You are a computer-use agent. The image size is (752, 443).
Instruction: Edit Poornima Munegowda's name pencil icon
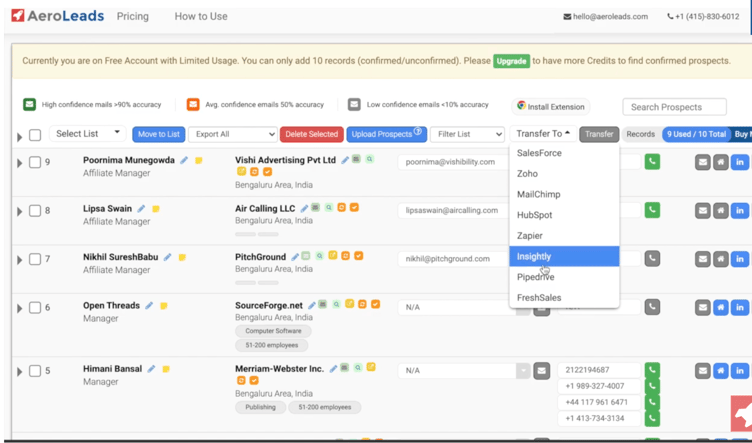tap(184, 161)
